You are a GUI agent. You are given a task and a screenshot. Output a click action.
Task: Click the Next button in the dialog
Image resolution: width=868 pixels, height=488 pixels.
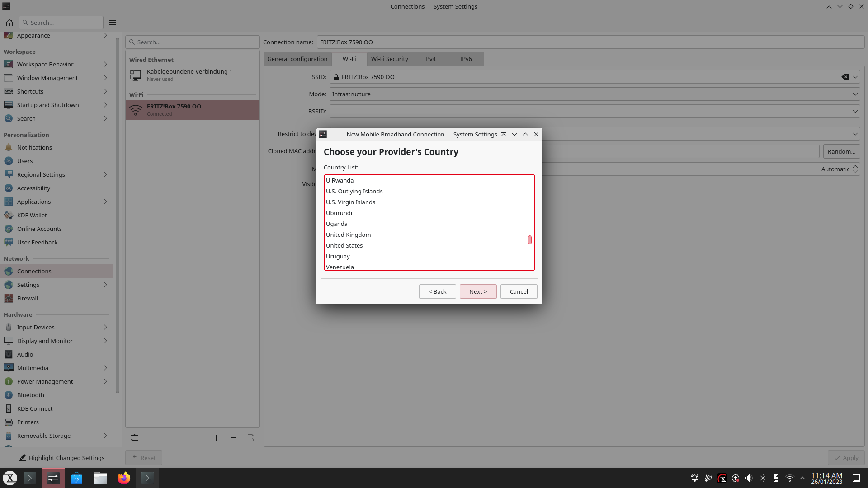pyautogui.click(x=478, y=291)
